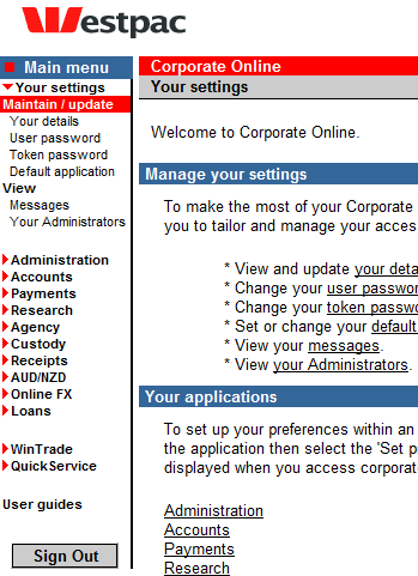418x576 pixels.
Task: Select Token password menu item
Action: click(59, 155)
